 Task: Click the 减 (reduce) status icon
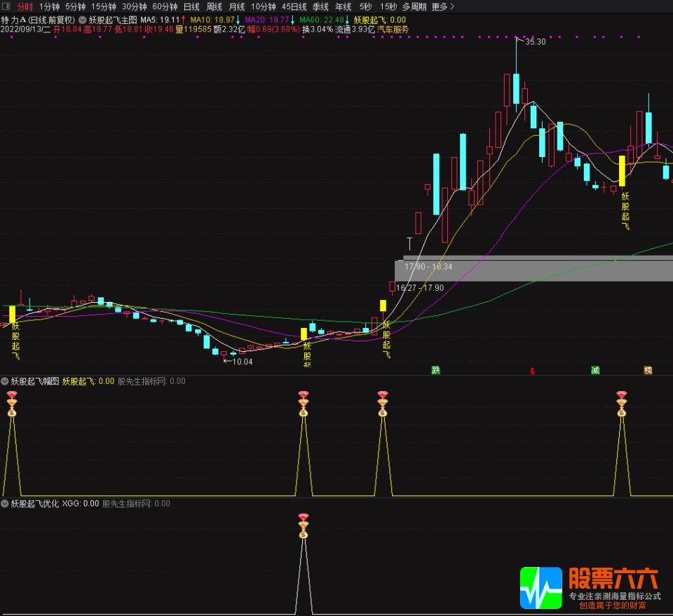[x=595, y=371]
